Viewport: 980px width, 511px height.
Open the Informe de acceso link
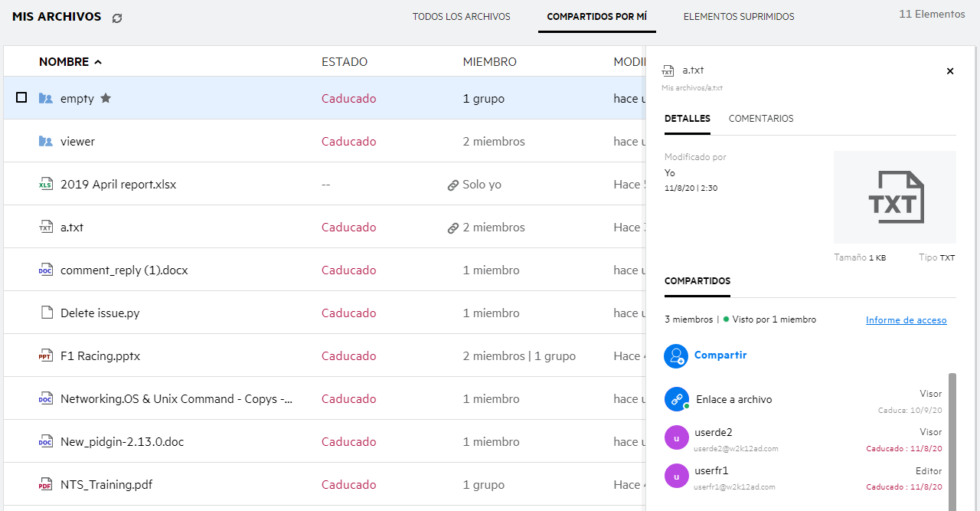click(x=906, y=320)
